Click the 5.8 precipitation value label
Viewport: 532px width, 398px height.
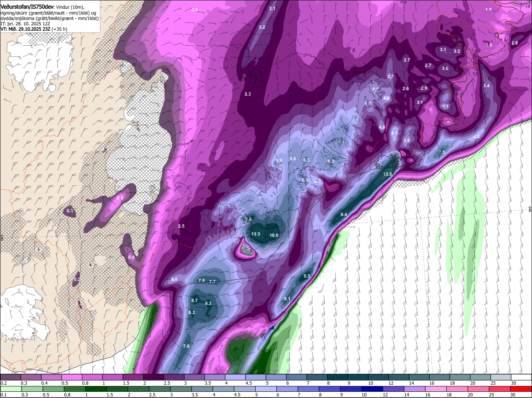pos(293,159)
